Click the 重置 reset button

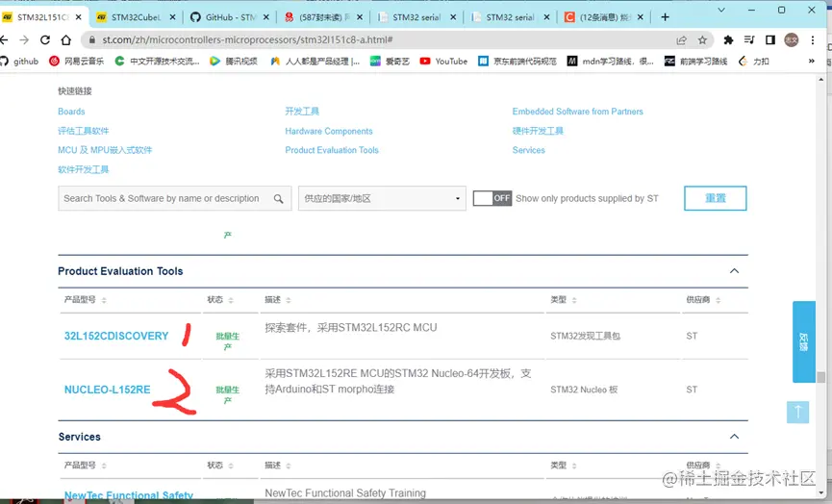[716, 198]
